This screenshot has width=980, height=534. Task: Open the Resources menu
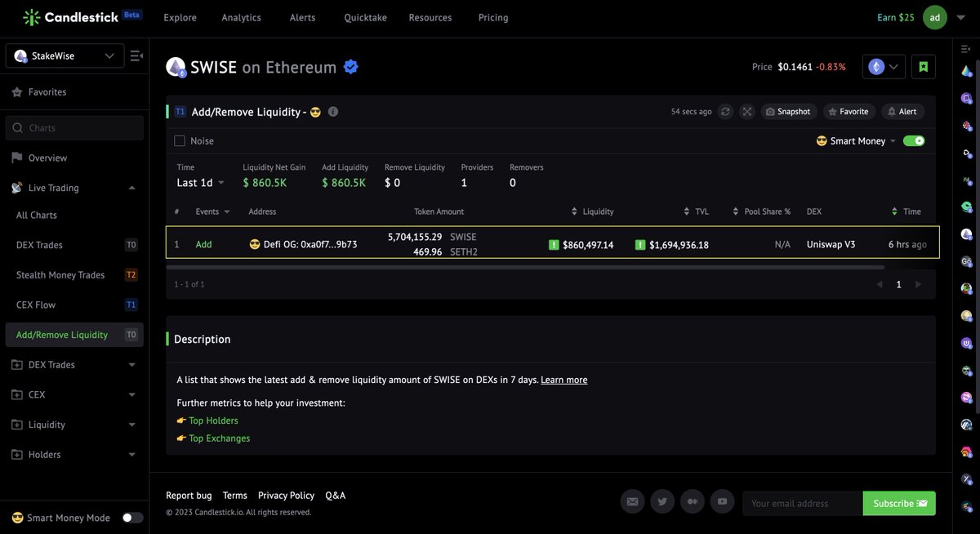coord(430,17)
